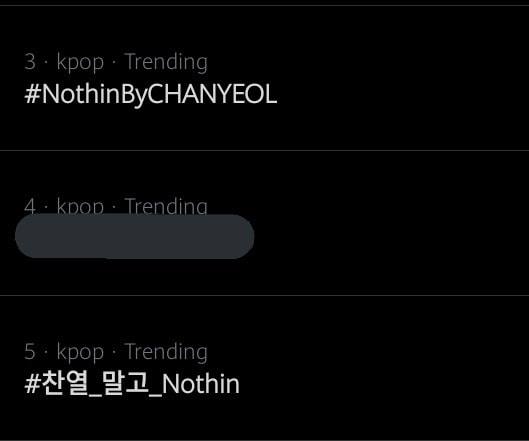Viewport: 529px width, 441px height.
Task: Tap the Nothin word in the fifth hashtag
Action: [x=201, y=384]
